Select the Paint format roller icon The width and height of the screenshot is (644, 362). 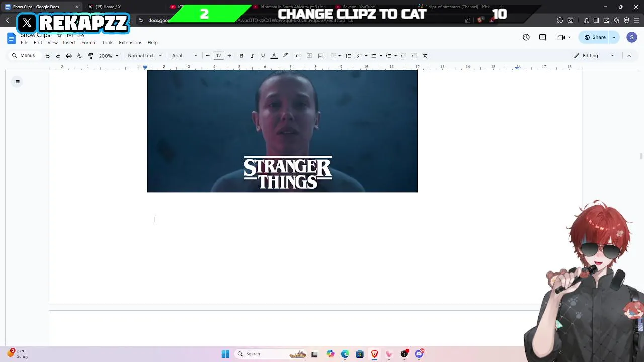coord(90,56)
